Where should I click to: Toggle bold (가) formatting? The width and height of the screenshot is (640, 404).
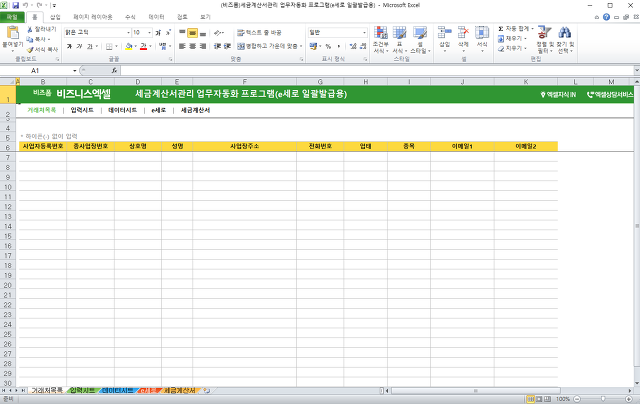69,47
